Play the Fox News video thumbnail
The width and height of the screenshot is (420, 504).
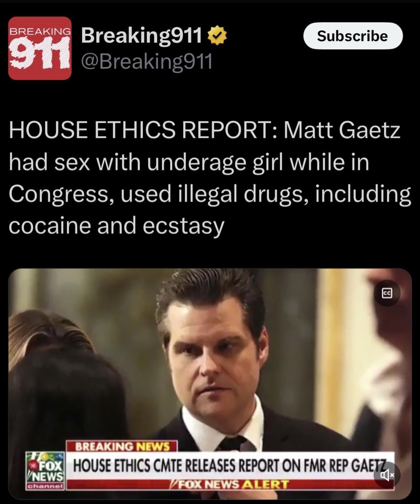(210, 384)
